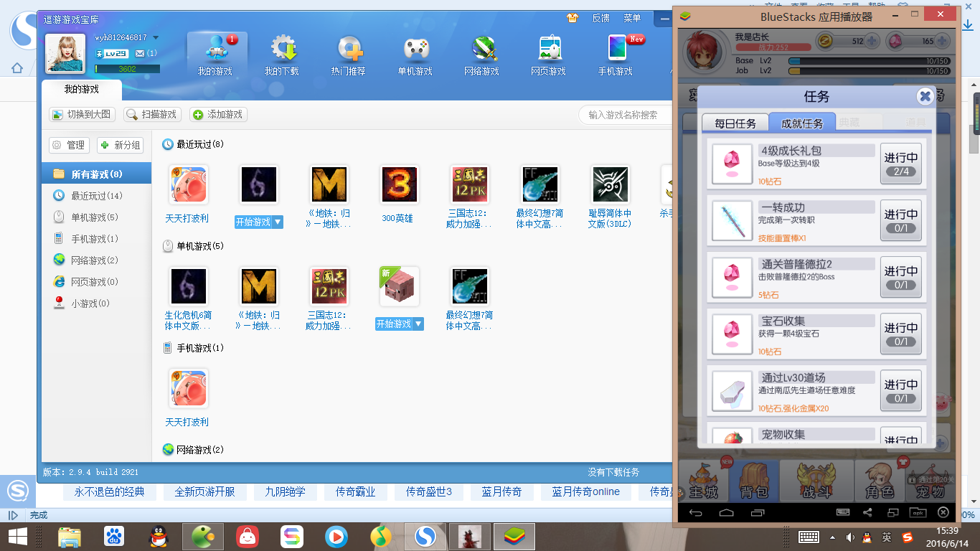Image resolution: width=980 pixels, height=551 pixels.
Task: Select 所有游戏(8) in sidebar
Action: pyautogui.click(x=96, y=174)
